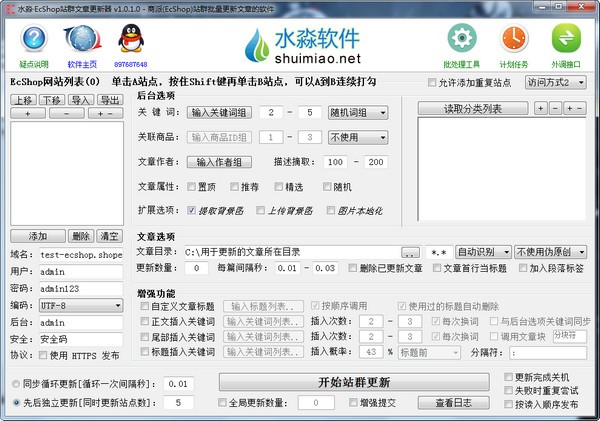
Task: Open the 计划任务 clock icon
Action: tap(514, 38)
